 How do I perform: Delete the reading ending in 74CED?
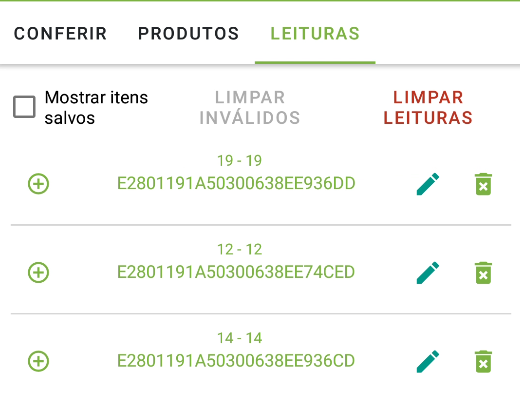click(483, 273)
